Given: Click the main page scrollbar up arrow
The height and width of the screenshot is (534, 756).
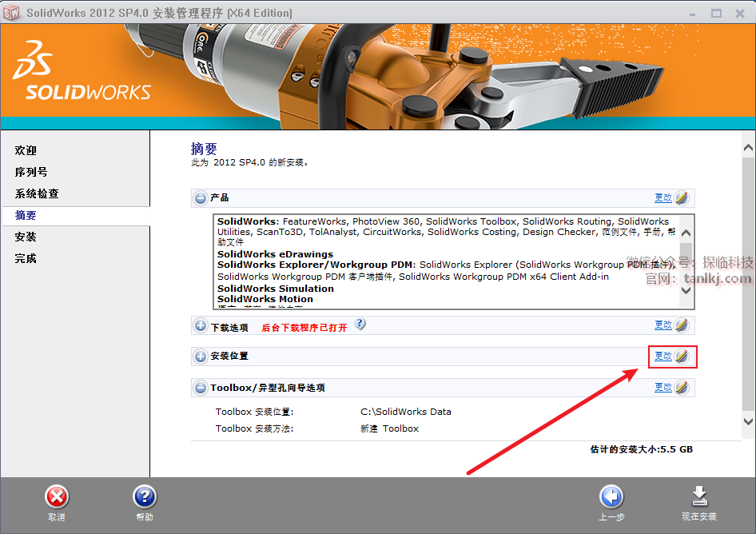Looking at the screenshot, I should 748,148.
